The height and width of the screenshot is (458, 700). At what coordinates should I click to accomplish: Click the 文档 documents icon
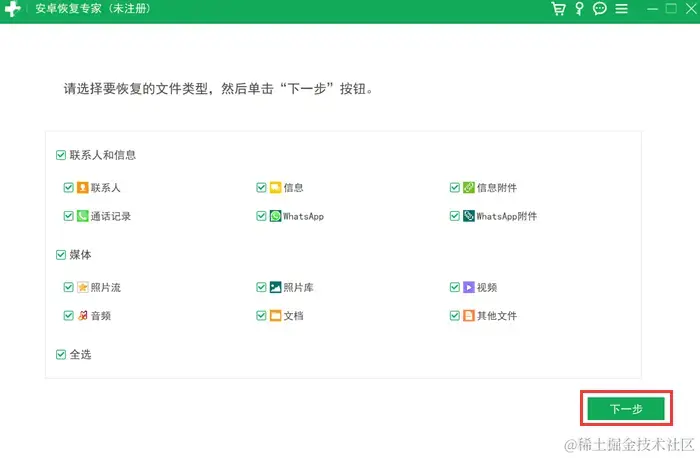[275, 316]
